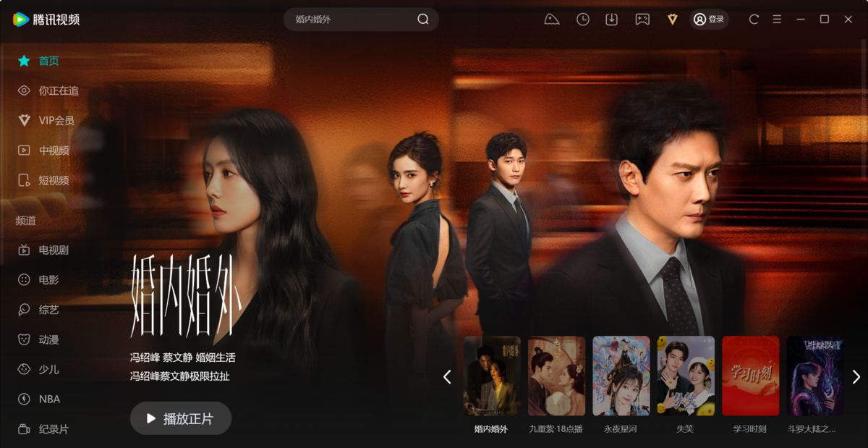Click the gold VIP diamond icon
868x448 pixels.
[x=673, y=20]
